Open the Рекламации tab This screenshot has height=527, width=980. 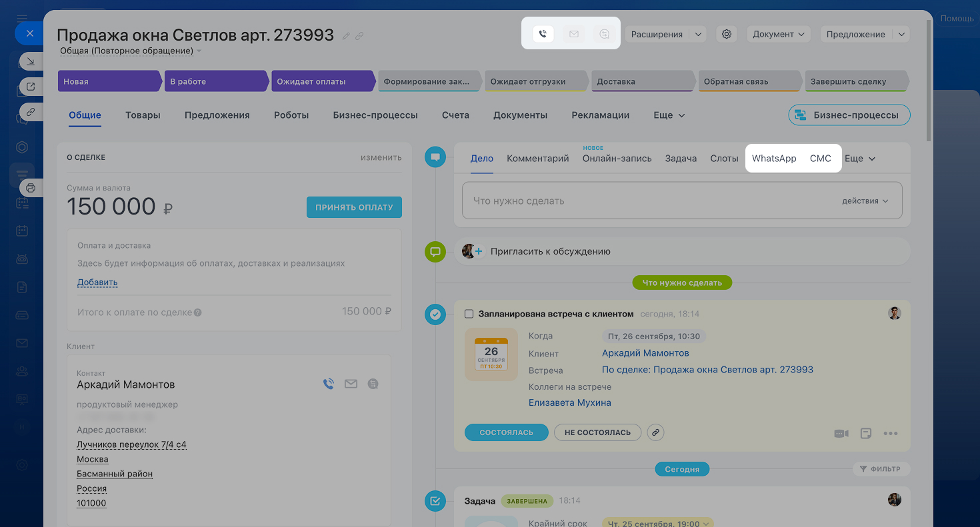pos(601,115)
